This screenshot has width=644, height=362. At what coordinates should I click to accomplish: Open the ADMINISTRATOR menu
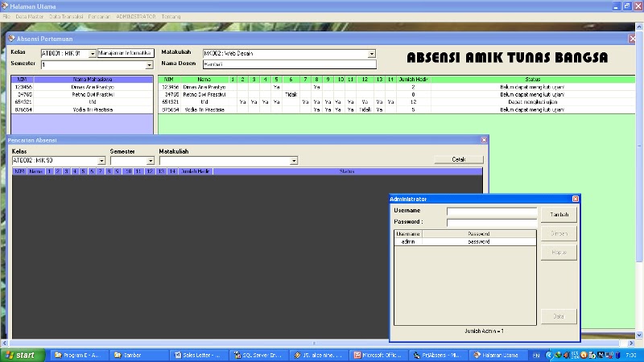coord(135,17)
